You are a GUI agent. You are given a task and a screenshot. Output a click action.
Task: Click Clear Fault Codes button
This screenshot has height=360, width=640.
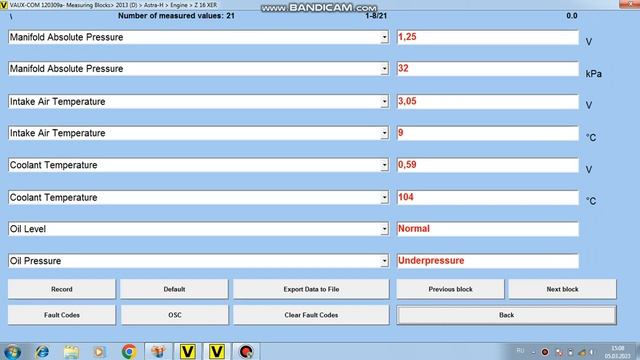coord(311,315)
